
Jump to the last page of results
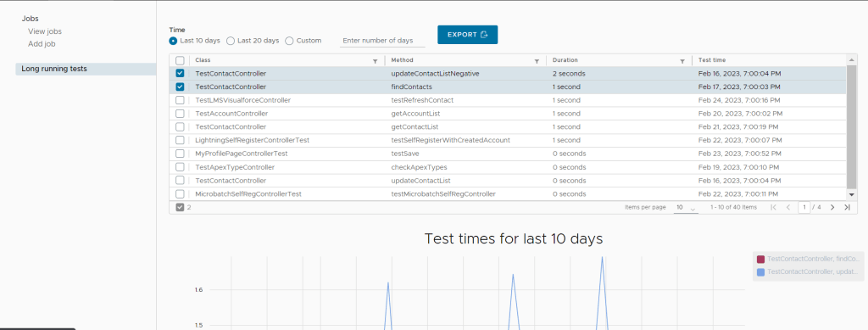[847, 207]
